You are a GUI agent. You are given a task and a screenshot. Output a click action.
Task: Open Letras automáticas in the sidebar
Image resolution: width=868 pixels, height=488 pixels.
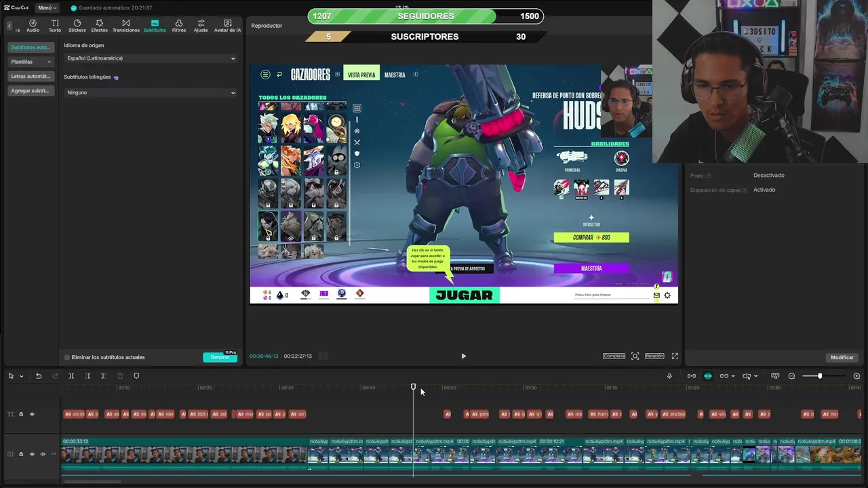pos(31,76)
